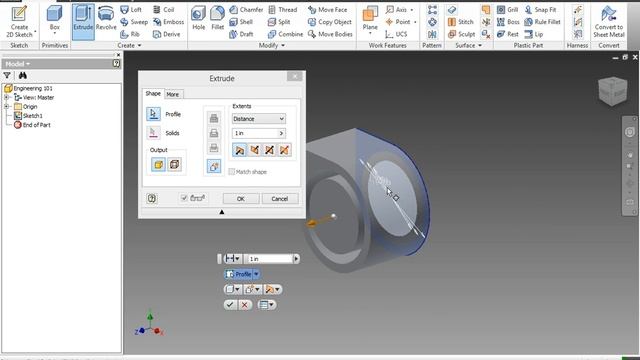This screenshot has height=360, width=640.
Task: Open Extents Distance dropdown
Action: pyautogui.click(x=259, y=119)
